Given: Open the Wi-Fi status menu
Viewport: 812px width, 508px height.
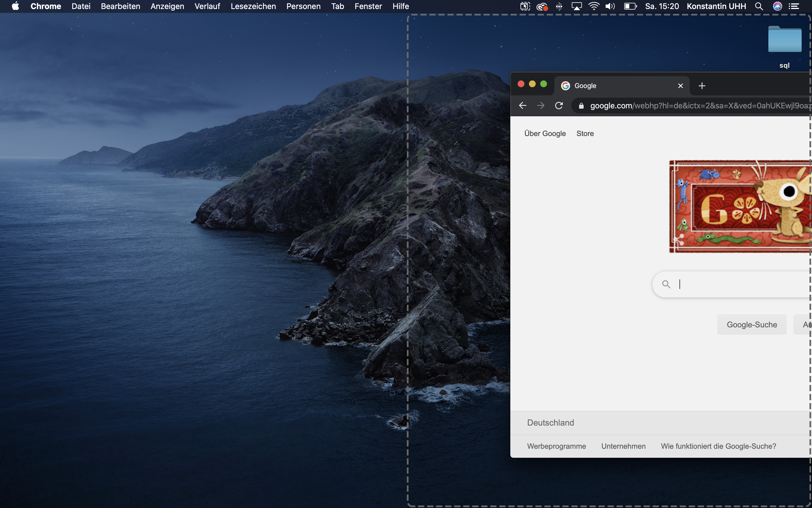Looking at the screenshot, I should [x=594, y=6].
